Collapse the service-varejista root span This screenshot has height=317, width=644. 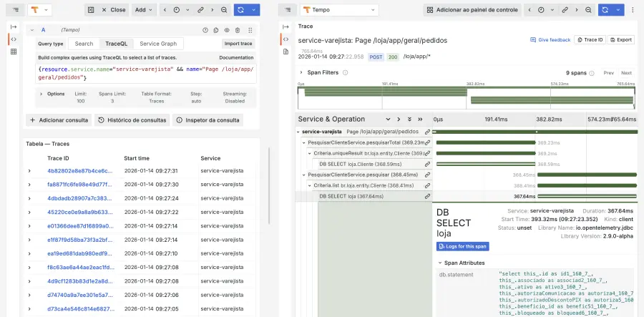coord(298,132)
